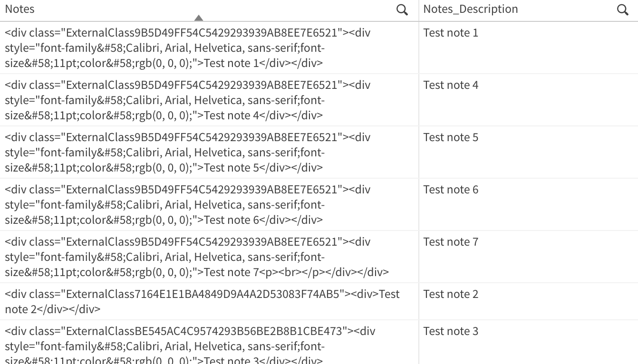Click the ExternalClass7164E1E1 Notes cell
638x364 pixels.
tap(202, 302)
